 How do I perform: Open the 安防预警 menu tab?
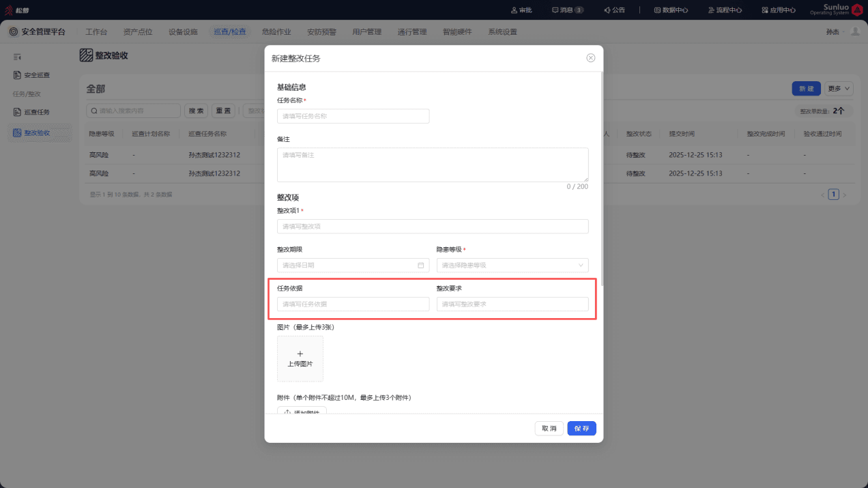pos(321,32)
